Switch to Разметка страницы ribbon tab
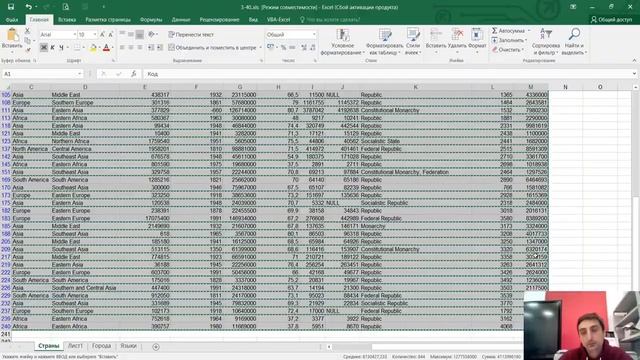640x360 pixels. tap(108, 20)
